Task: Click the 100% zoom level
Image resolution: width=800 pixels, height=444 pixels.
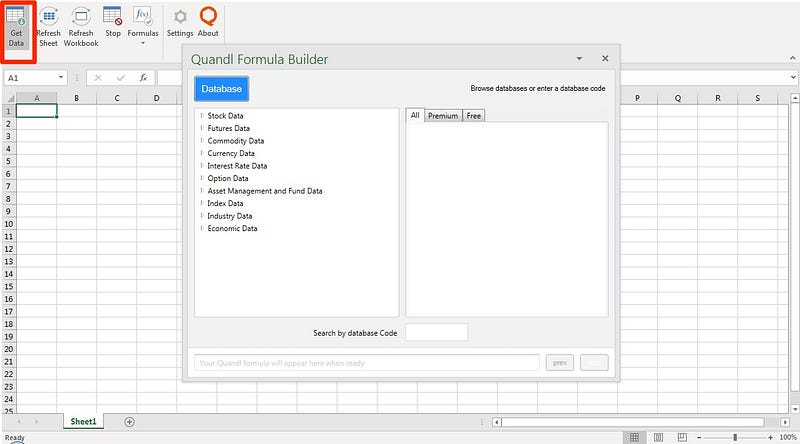Action: 788,437
